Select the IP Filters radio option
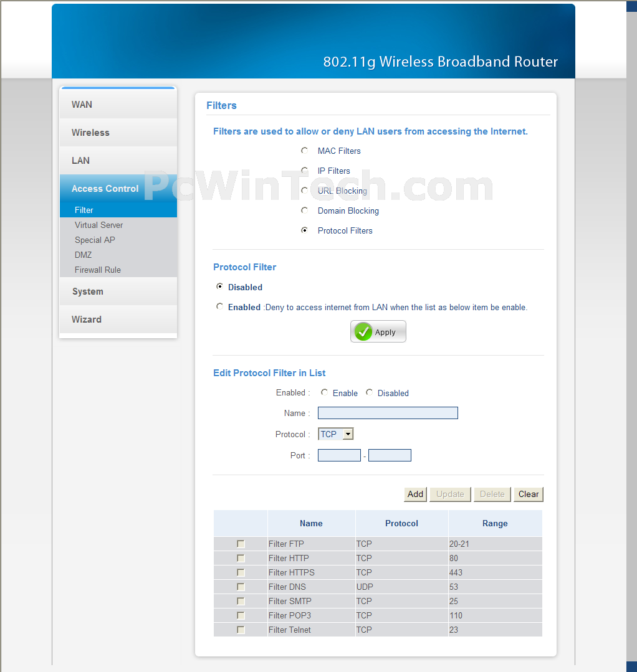This screenshot has height=672, width=637. pos(305,171)
